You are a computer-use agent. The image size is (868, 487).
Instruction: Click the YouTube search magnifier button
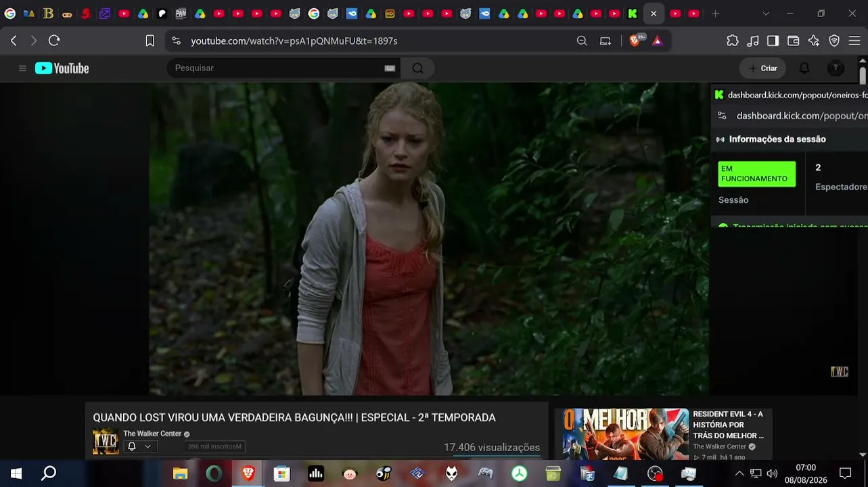(x=417, y=68)
